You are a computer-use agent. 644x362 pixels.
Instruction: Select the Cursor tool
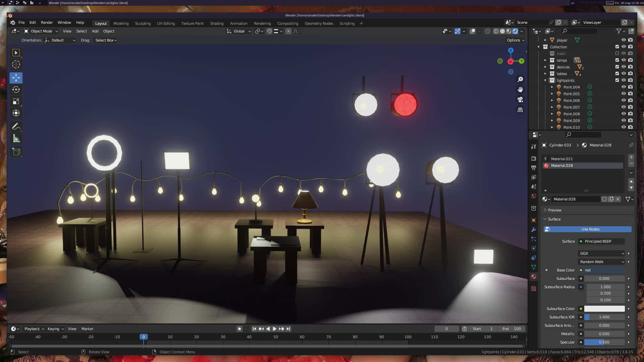click(16, 64)
